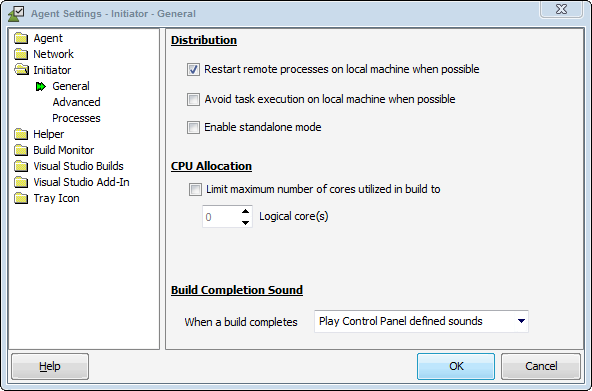Open the build completion sound dropdown
The width and height of the screenshot is (592, 391).
(x=421, y=321)
